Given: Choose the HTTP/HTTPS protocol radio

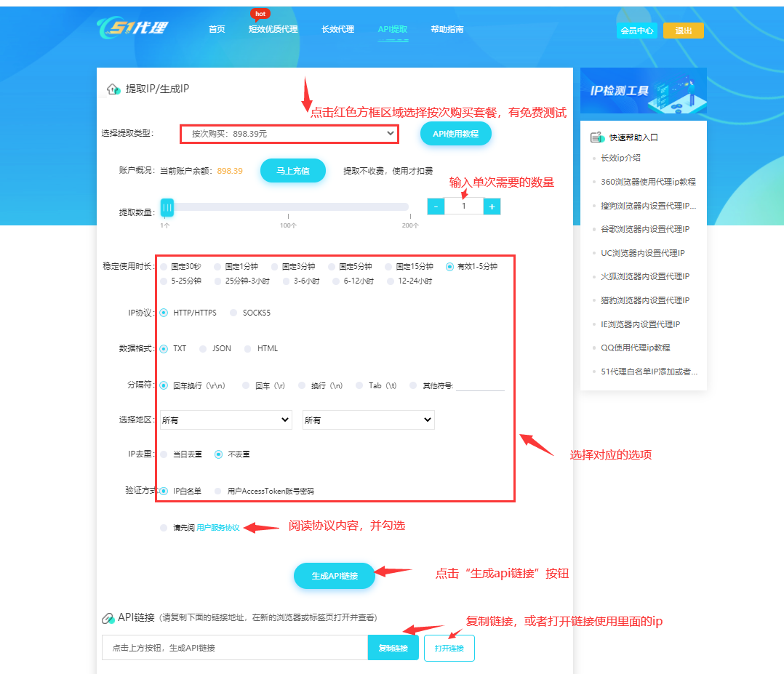Looking at the screenshot, I should (164, 313).
